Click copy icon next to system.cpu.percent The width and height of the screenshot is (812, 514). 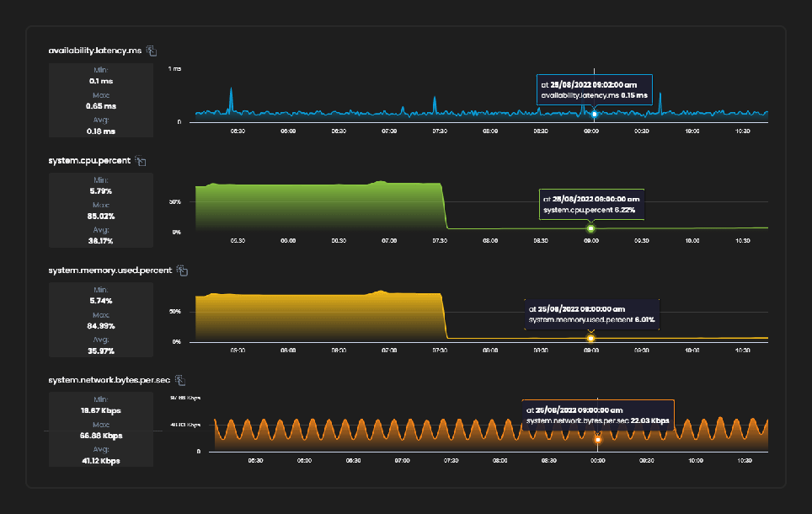(x=141, y=161)
